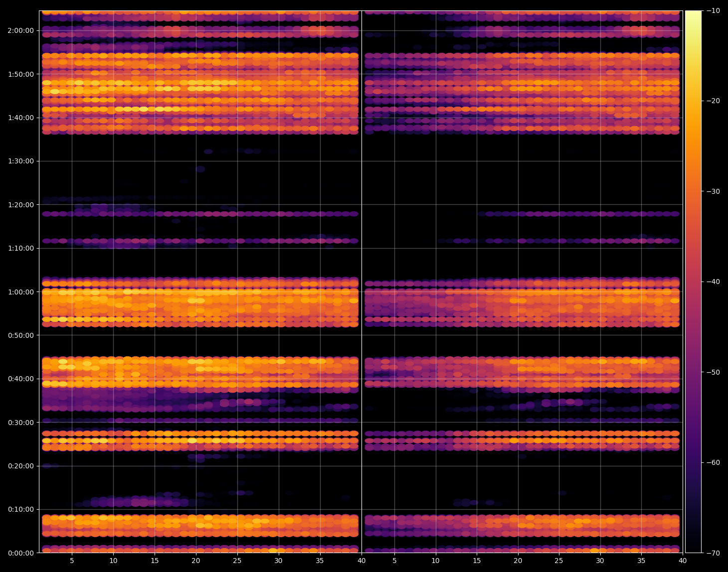Click the −60 colorbar tick label
This screenshot has height=572, width=728.
point(713,462)
